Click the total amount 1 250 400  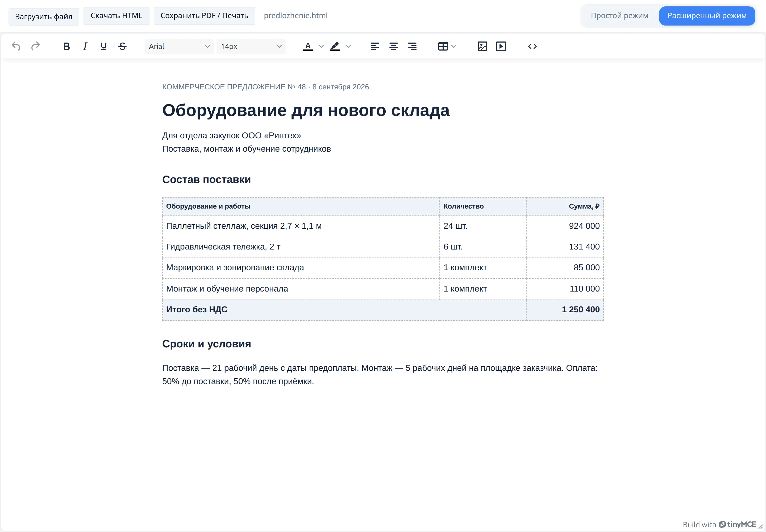[565, 310]
